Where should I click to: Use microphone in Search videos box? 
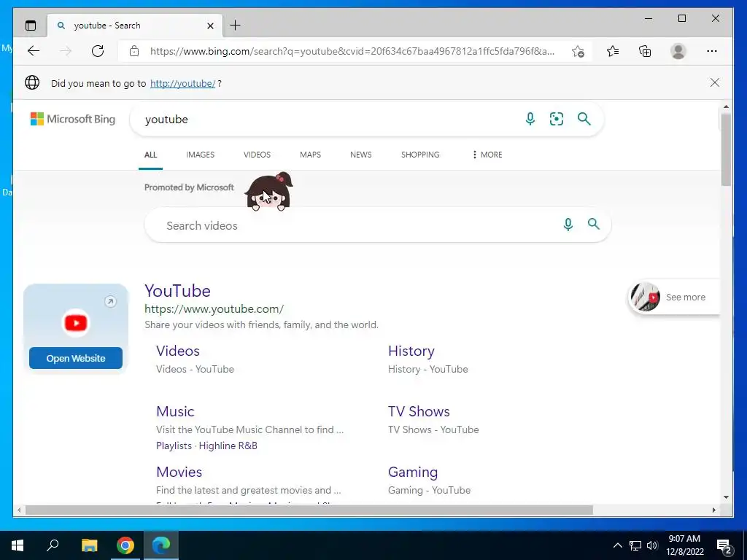[568, 225]
